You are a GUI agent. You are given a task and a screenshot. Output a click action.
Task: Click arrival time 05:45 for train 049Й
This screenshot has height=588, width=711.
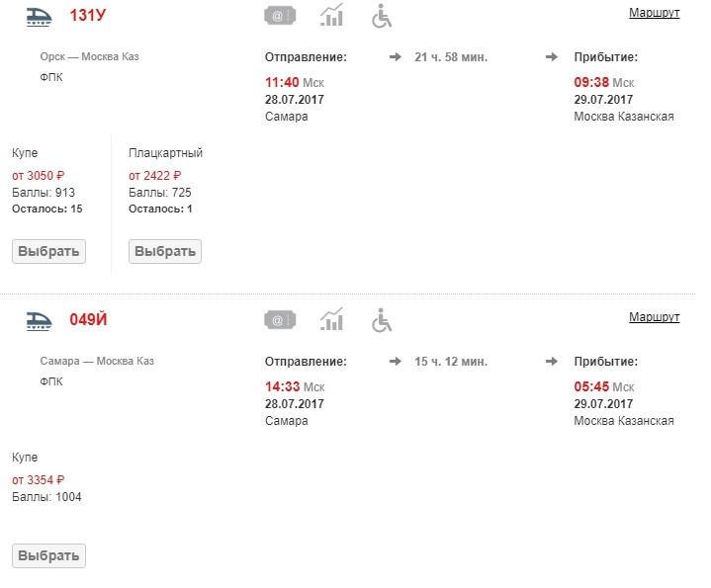[x=591, y=386]
